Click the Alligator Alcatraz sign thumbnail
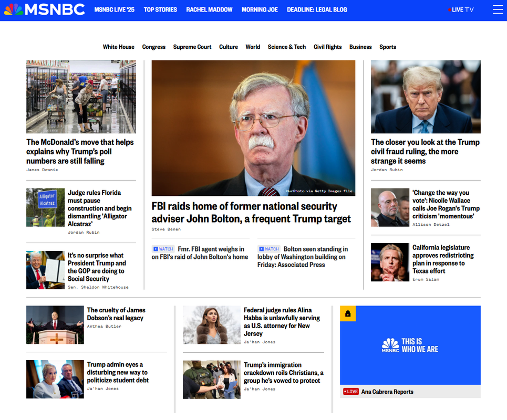Viewport: 507px width, 420px height. (46, 207)
